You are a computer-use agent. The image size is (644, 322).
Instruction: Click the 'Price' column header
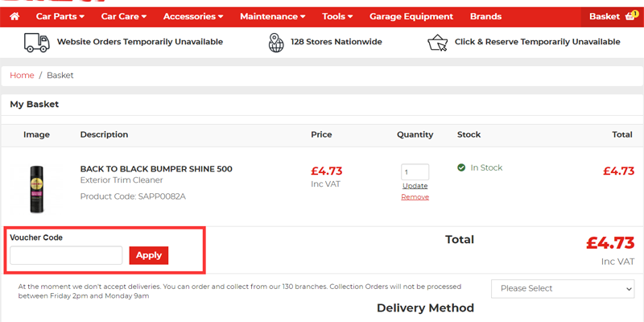pos(321,134)
